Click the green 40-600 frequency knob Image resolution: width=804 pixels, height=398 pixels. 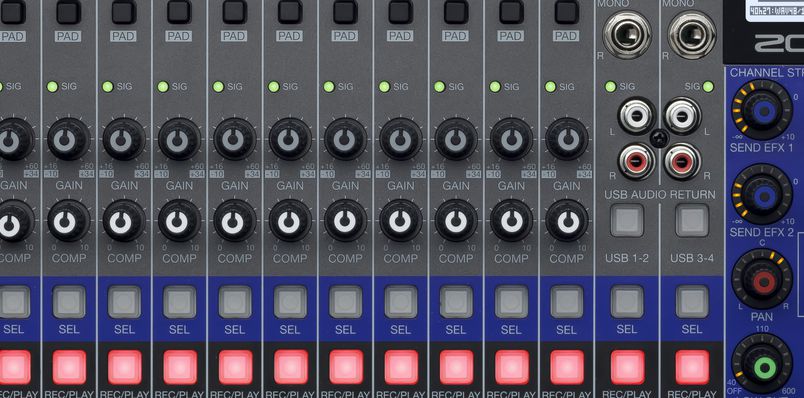click(763, 365)
